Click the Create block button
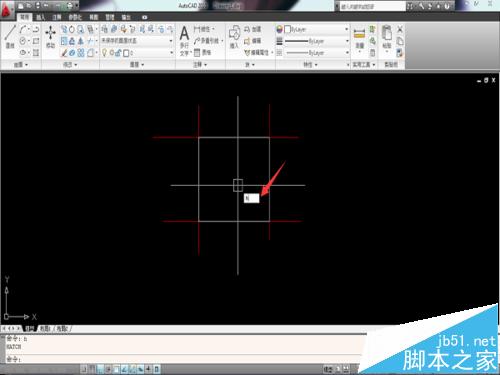Screen dimensions: 500x375 point(252,29)
